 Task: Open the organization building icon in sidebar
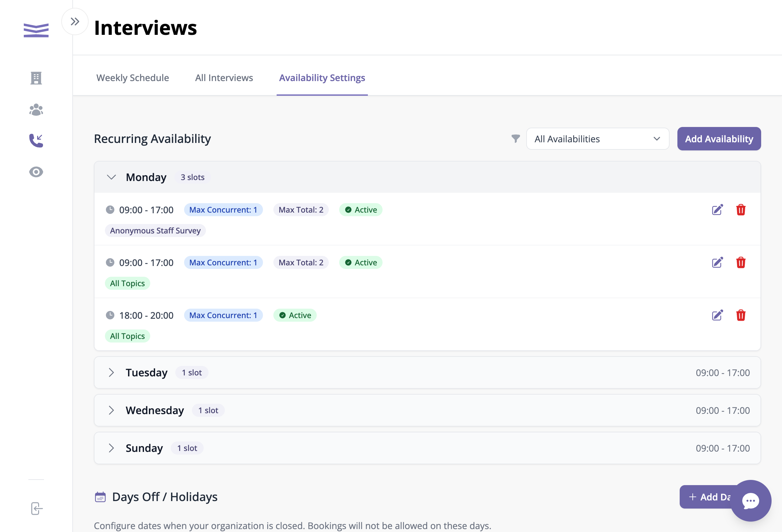36,78
